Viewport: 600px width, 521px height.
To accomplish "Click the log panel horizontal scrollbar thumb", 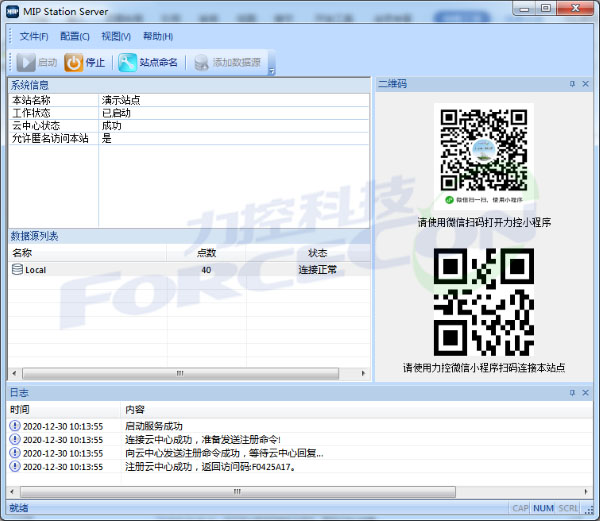I will pos(238,492).
